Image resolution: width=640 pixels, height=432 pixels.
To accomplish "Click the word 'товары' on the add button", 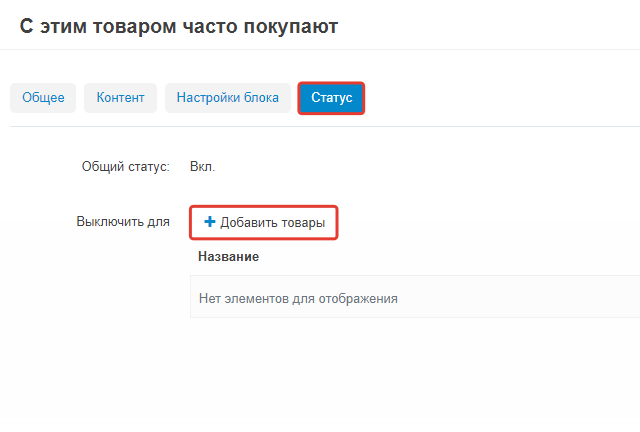I will pos(302,223).
